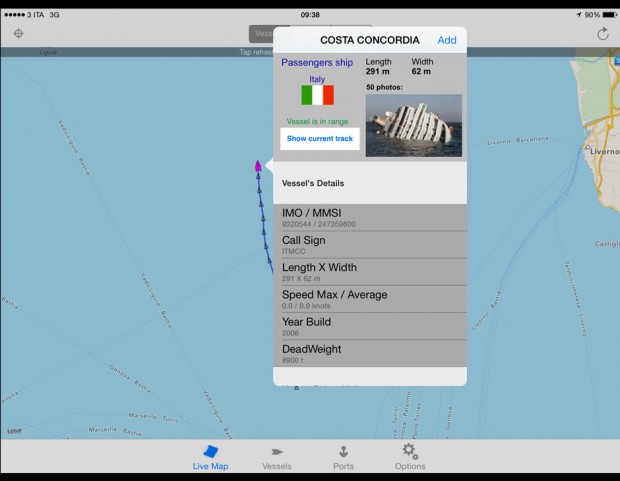The width and height of the screenshot is (620, 481).
Task: Tap the Passengers ship type label
Action: pyautogui.click(x=317, y=62)
